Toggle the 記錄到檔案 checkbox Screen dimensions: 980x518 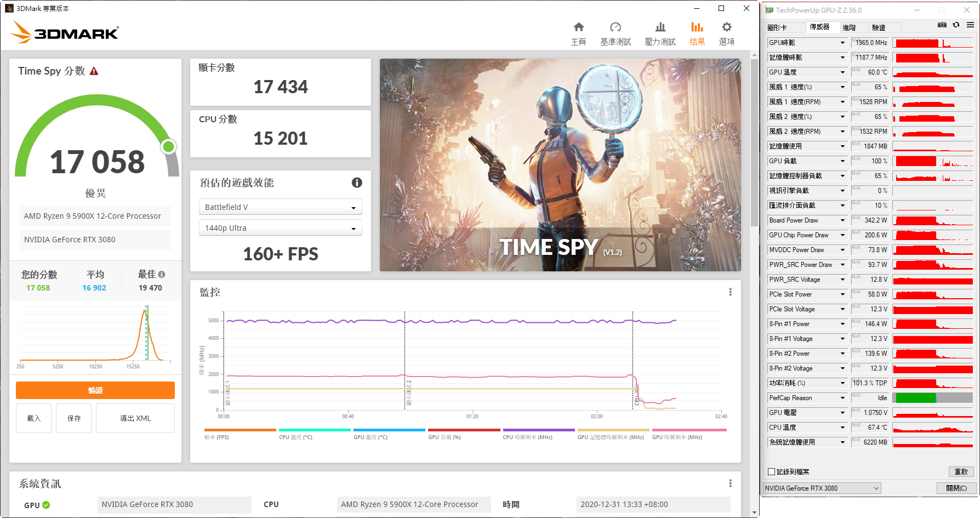coord(772,472)
